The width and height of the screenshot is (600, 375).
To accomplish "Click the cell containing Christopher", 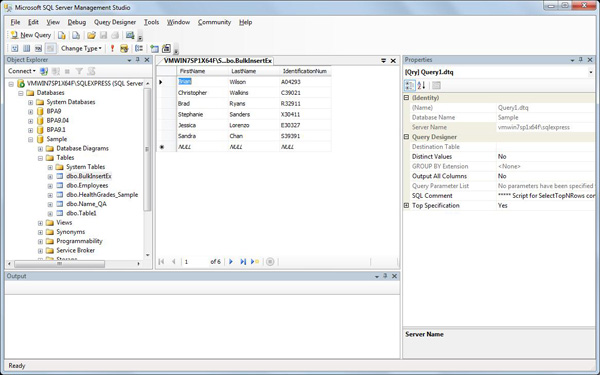I will pos(202,93).
